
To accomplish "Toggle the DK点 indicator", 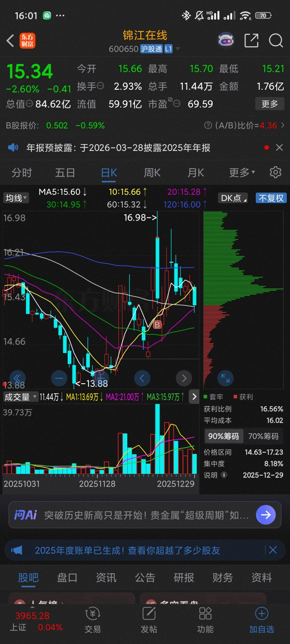I will (234, 198).
